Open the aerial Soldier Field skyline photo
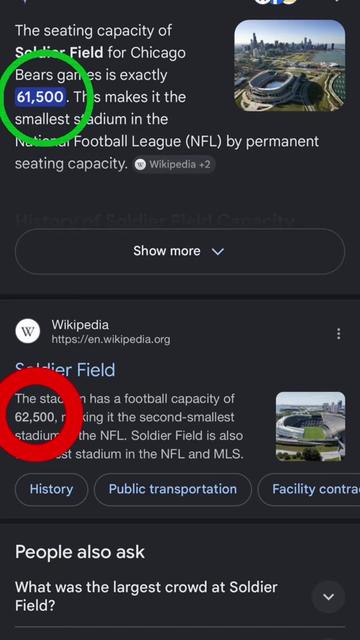 (x=290, y=66)
